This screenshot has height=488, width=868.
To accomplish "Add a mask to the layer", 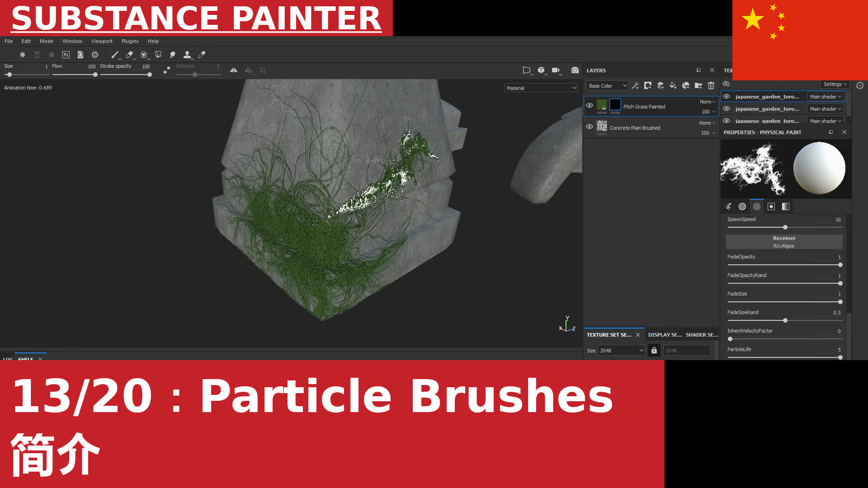I will pyautogui.click(x=648, y=85).
